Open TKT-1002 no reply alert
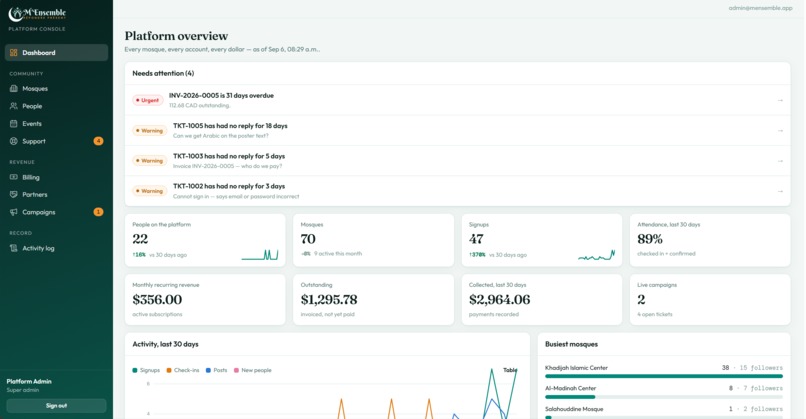806x419 pixels. (457, 191)
